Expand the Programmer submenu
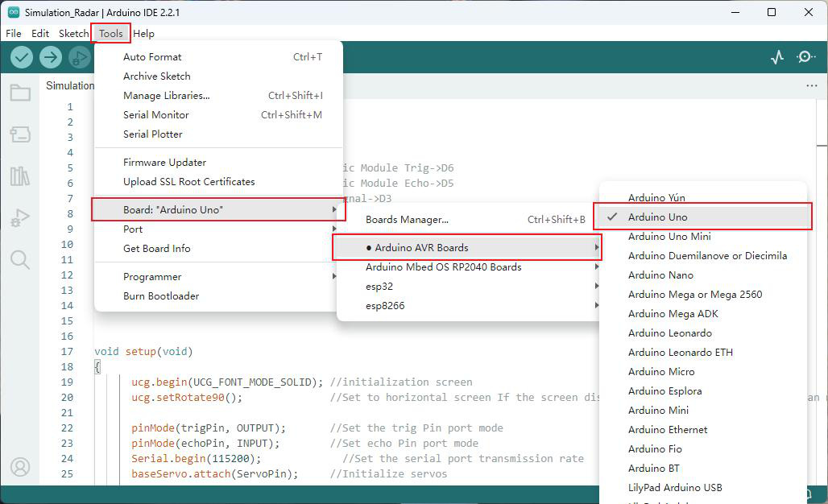Screen dimensions: 828x504 tap(218, 276)
